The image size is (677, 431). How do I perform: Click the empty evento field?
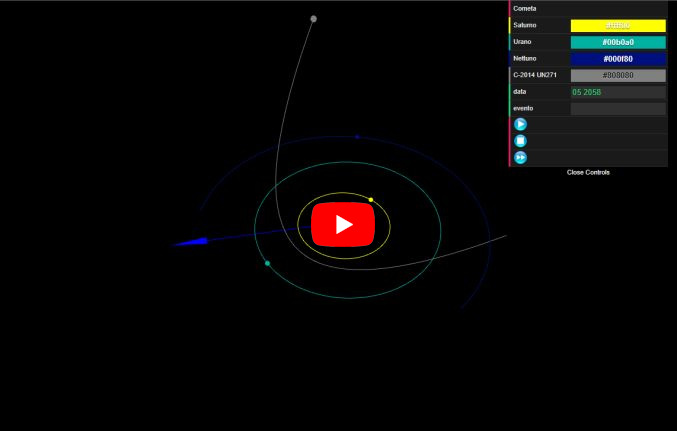(618, 108)
